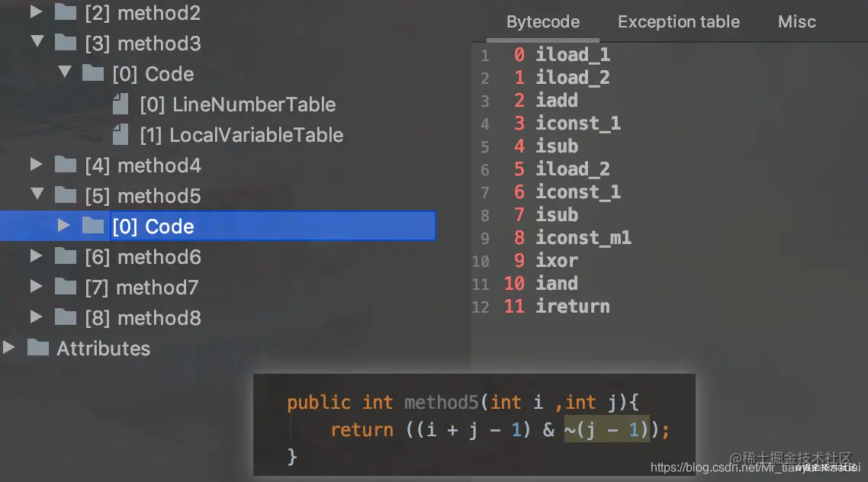The image size is (868, 482).
Task: Click the iconst_1 instruction at offset 6
Action: point(578,191)
